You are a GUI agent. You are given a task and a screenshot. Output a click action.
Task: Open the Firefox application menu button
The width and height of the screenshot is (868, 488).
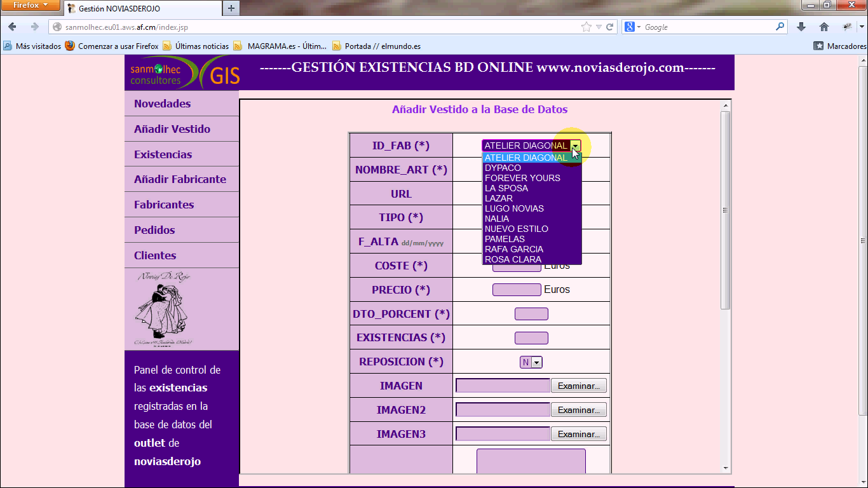[31, 6]
